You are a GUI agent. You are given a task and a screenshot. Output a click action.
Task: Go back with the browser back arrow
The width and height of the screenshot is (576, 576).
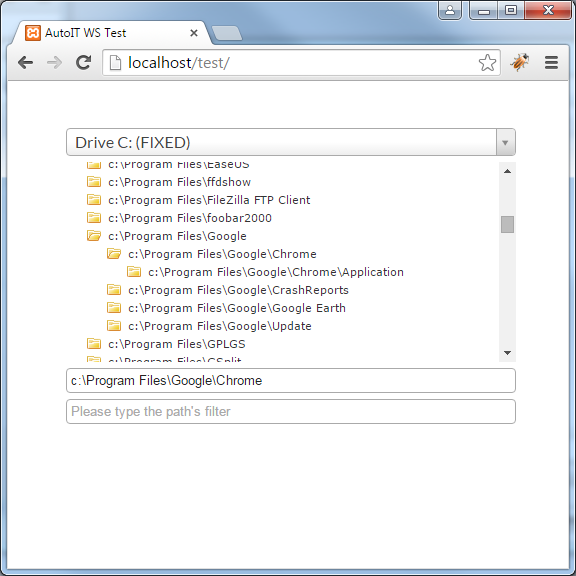pos(25,62)
